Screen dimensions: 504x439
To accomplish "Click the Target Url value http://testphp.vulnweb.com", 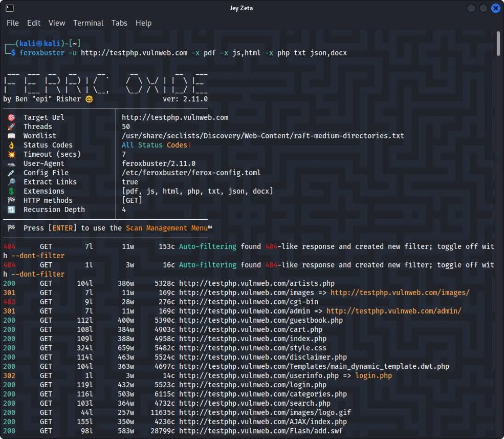I will [175, 117].
